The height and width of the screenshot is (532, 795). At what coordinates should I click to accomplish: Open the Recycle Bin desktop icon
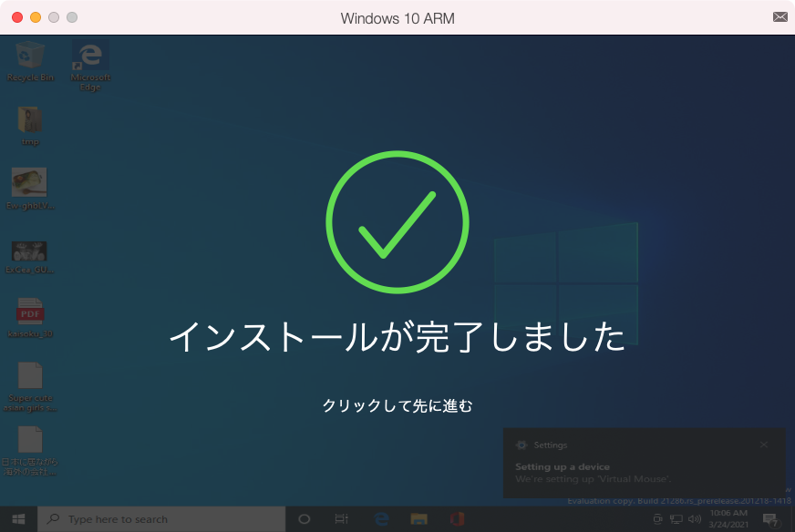coord(30,61)
